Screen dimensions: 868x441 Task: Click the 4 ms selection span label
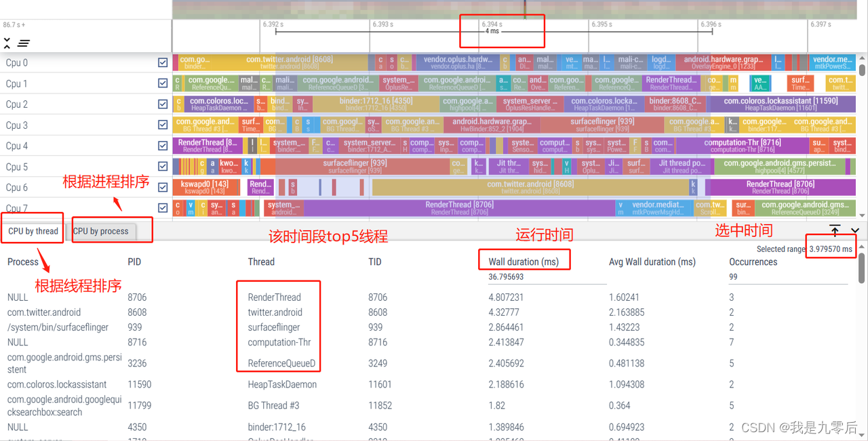click(492, 32)
